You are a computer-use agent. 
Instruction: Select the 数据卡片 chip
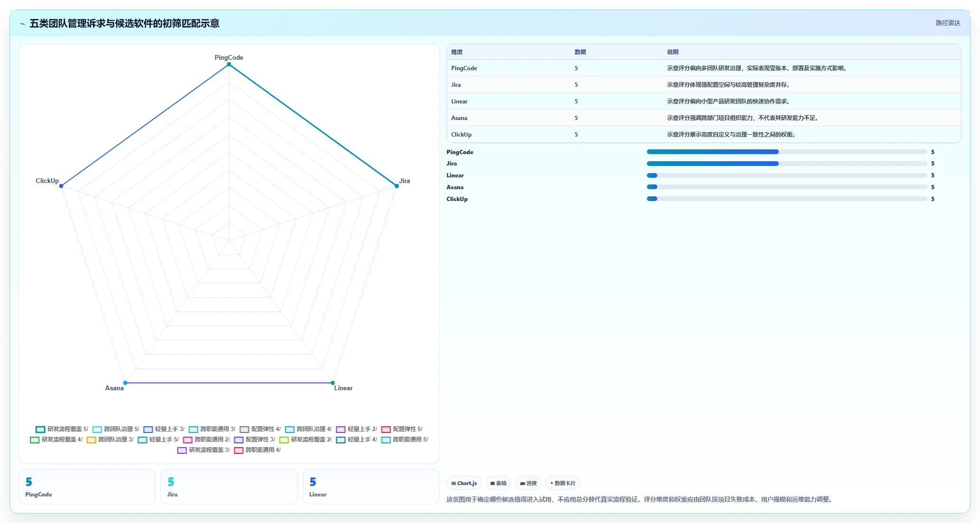click(x=563, y=483)
